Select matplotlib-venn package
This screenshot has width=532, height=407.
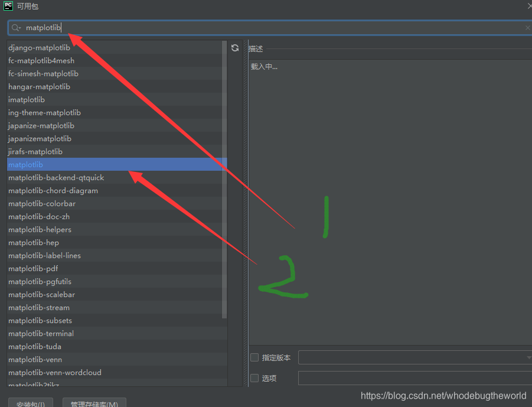point(117,359)
